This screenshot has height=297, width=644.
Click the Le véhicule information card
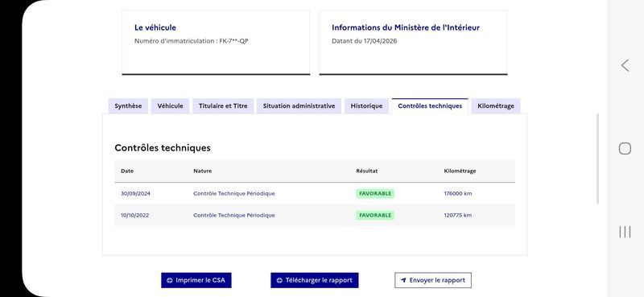[x=216, y=43]
